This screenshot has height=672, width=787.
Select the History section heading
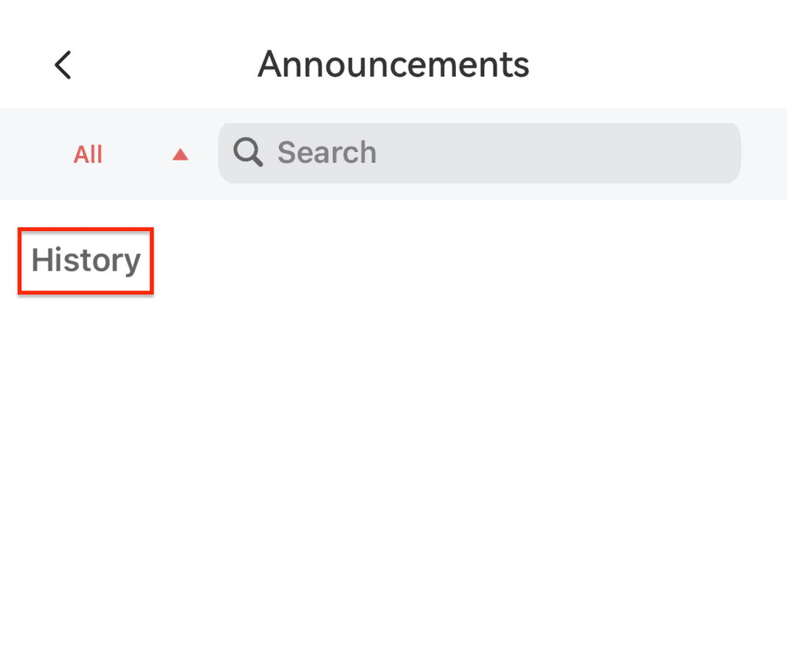coord(86,261)
